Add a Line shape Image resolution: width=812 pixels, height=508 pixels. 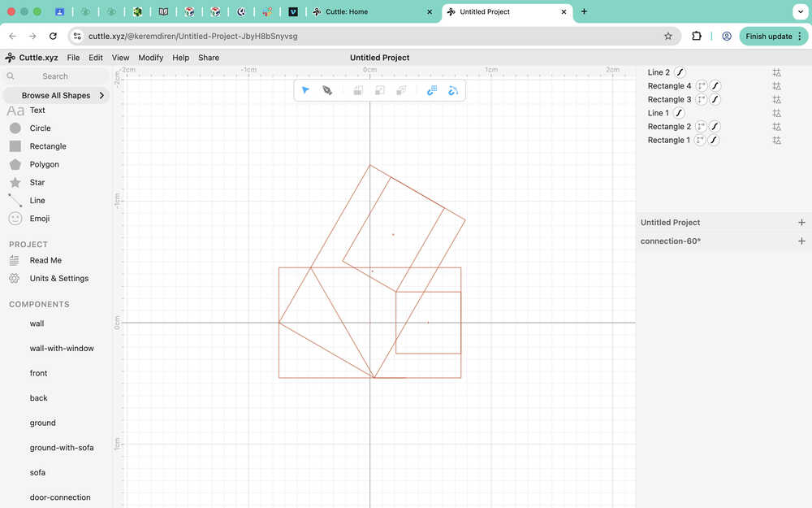coord(37,200)
